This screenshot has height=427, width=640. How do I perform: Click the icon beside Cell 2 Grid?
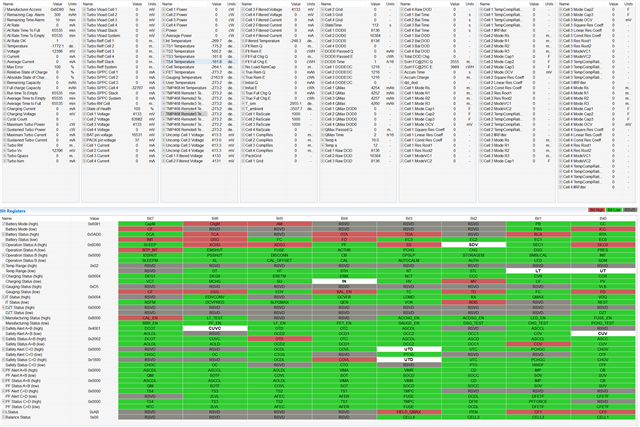[x=322, y=9]
